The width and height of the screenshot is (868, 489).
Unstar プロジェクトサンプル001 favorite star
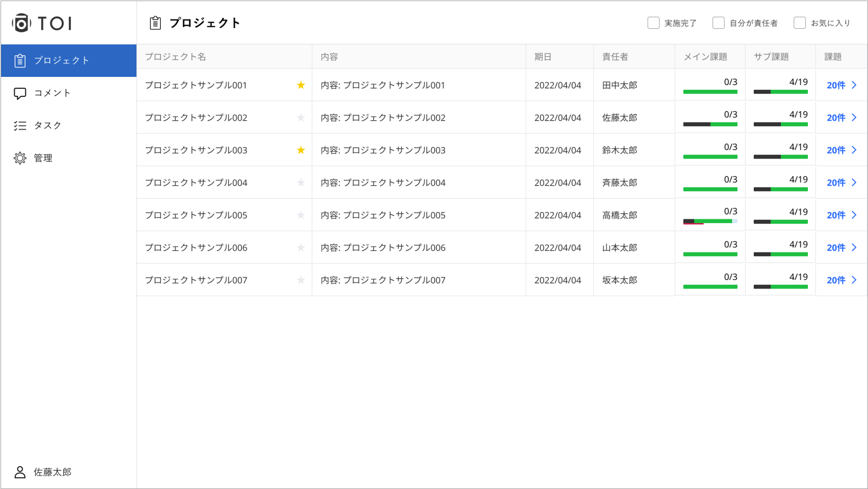pyautogui.click(x=301, y=85)
